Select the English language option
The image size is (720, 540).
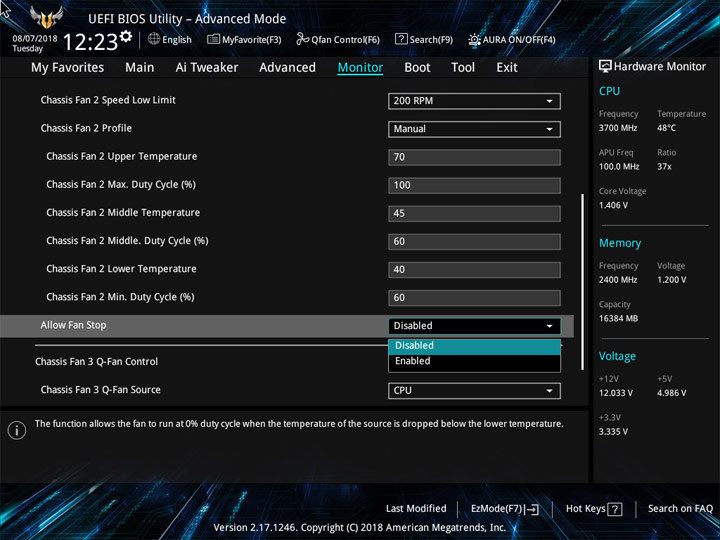pos(177,40)
